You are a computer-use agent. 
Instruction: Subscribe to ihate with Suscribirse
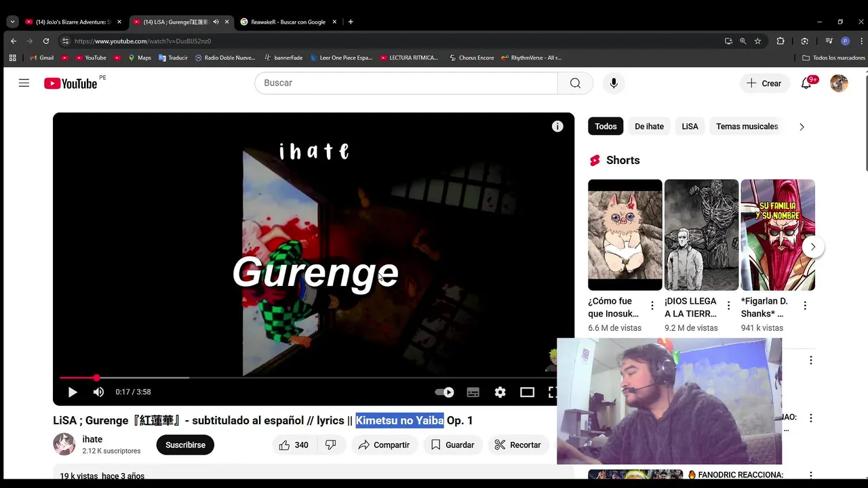[x=185, y=445]
